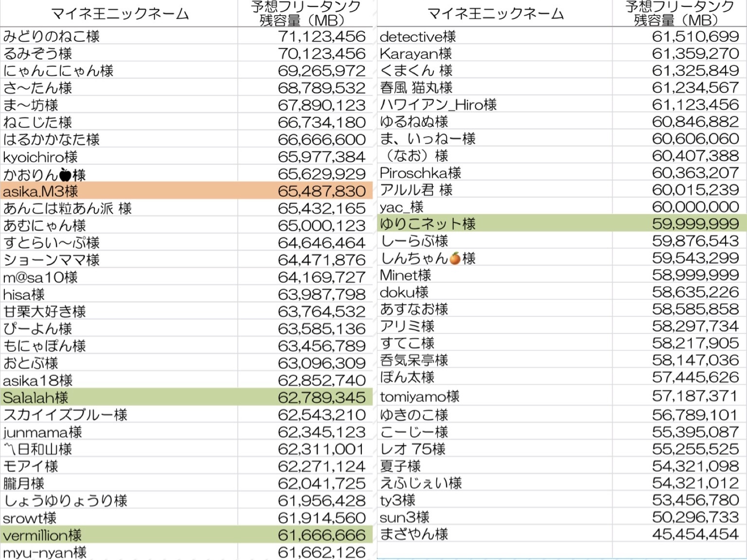Select the kyoichiro様 nickname cell

point(40,157)
